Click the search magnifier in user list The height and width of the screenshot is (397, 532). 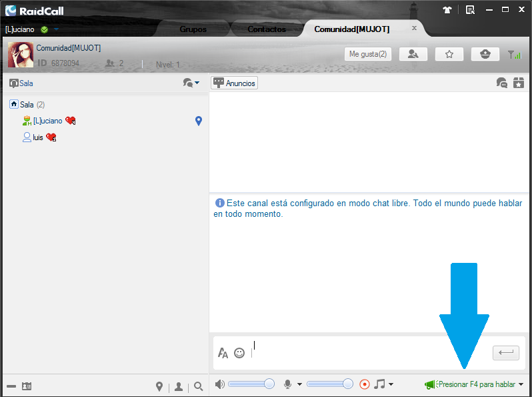tap(198, 386)
